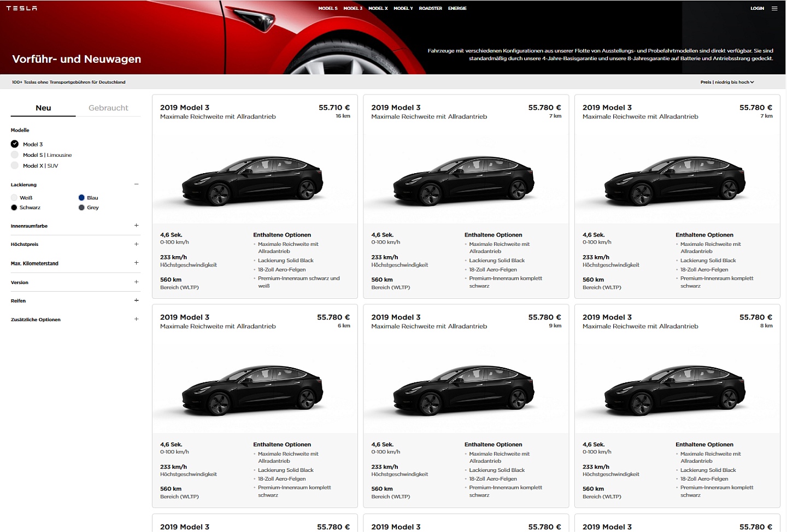Expand the Max. Kilometerstand filter
Image resolution: width=787 pixels, height=532 pixels.
tap(136, 263)
